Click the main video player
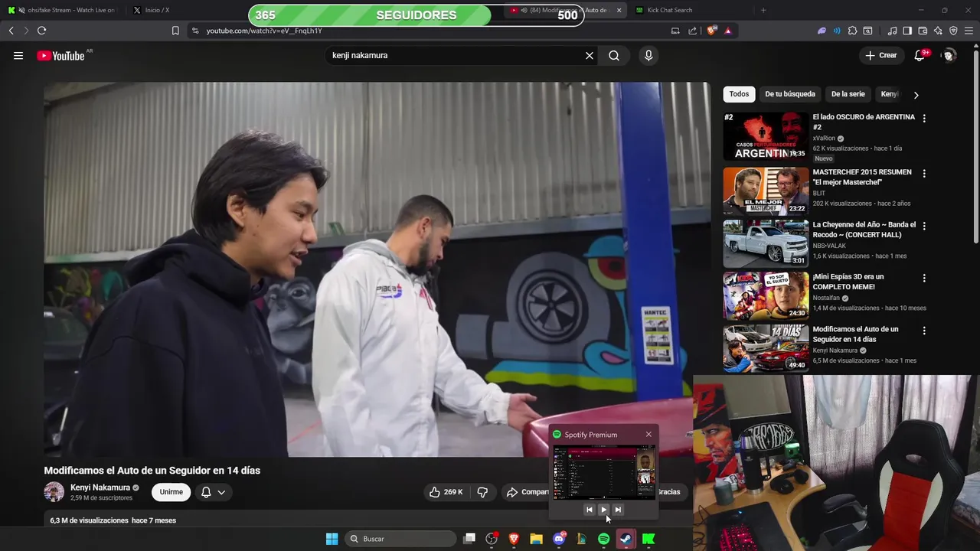This screenshot has width=980, height=551. point(377,269)
